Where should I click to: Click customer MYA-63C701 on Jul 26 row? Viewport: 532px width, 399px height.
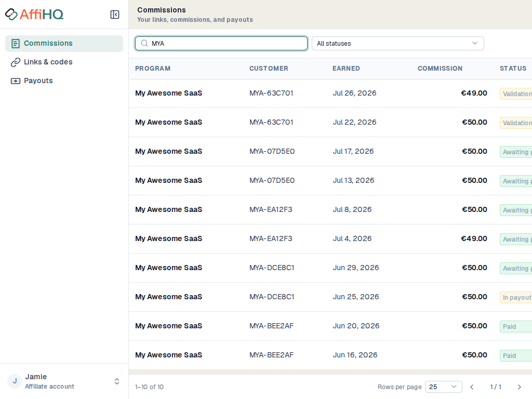click(271, 94)
